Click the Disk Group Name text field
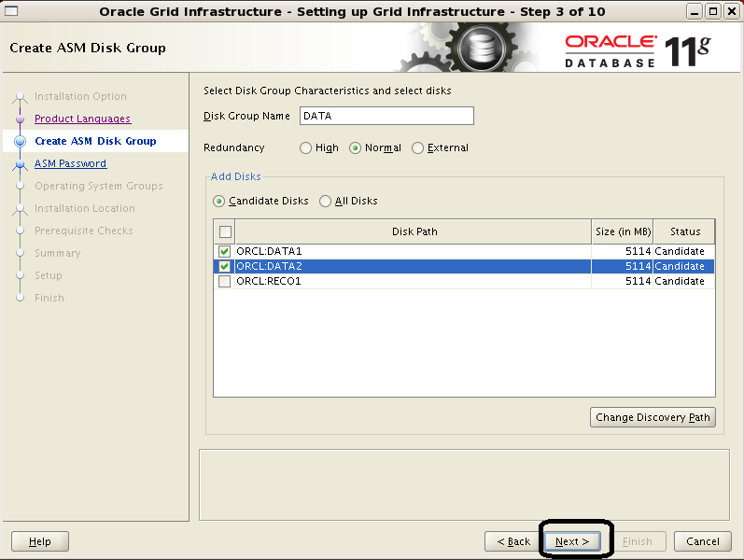Image resolution: width=744 pixels, height=560 pixels. tap(386, 116)
